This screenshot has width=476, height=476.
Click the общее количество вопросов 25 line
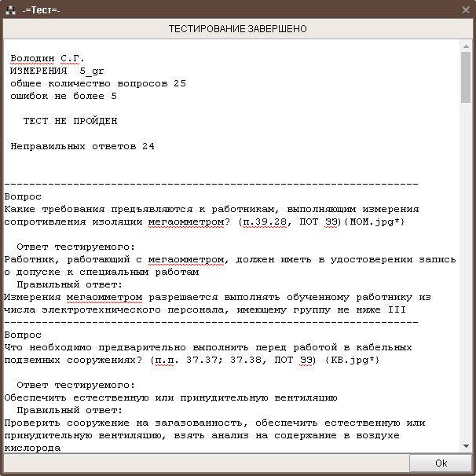tap(97, 83)
